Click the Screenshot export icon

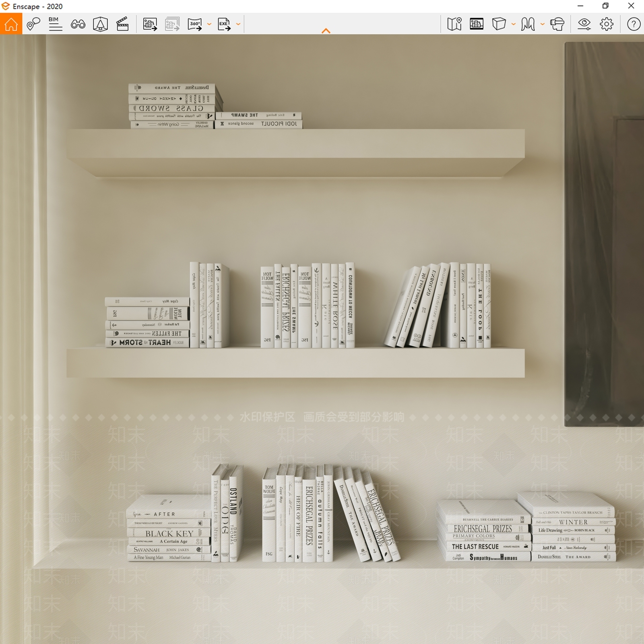pos(150,24)
